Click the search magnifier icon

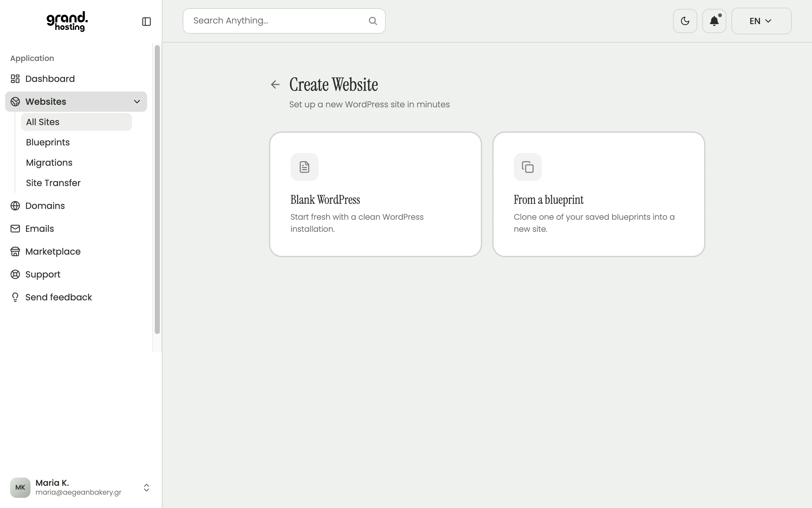(x=373, y=21)
